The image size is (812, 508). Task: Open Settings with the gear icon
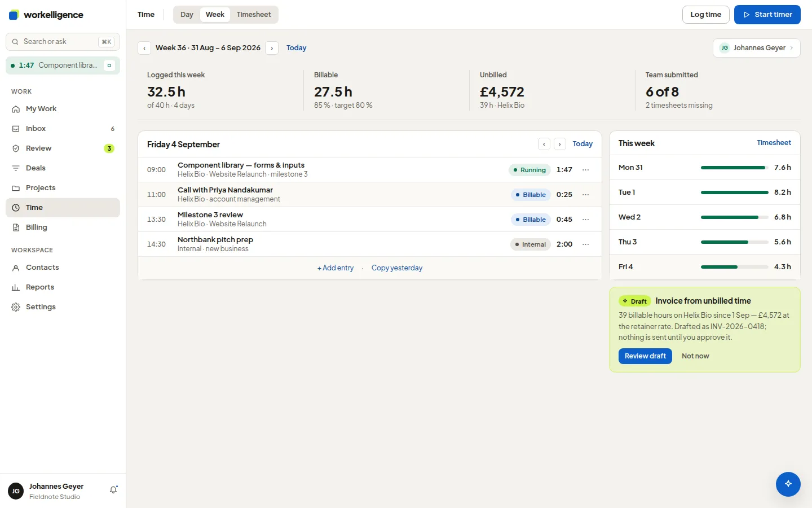[63, 307]
